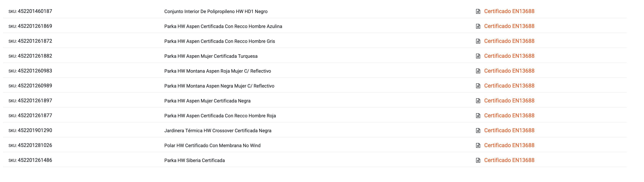The width and height of the screenshot is (644, 182).
Task: Open Certificado EN13688 for Parka HW Siberia
Action: 509,160
